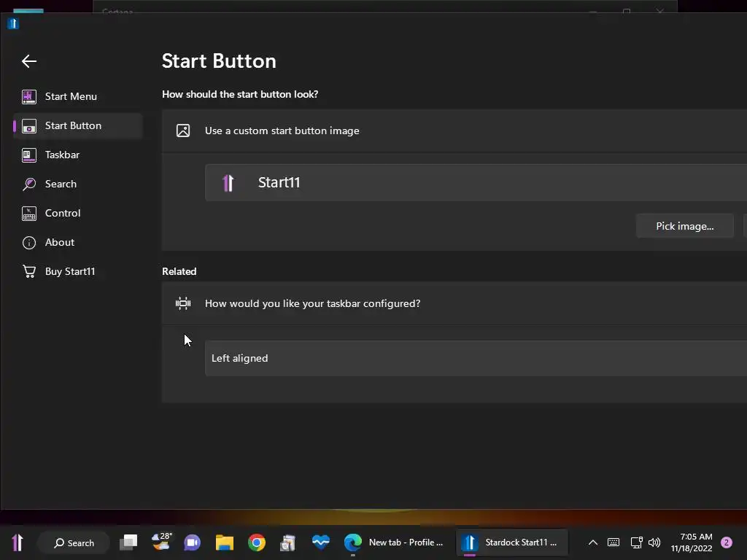747x560 pixels.
Task: Click the Pick image... button
Action: [x=684, y=226]
